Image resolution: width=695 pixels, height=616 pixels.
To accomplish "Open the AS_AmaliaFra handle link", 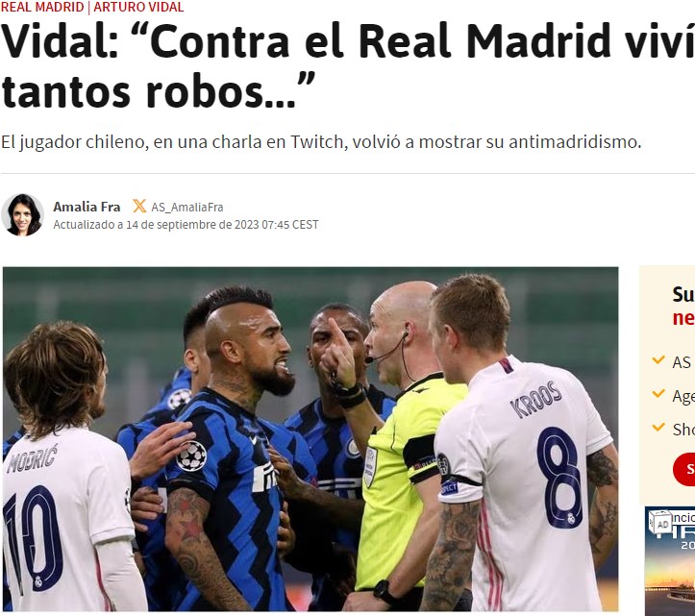I will (x=187, y=208).
